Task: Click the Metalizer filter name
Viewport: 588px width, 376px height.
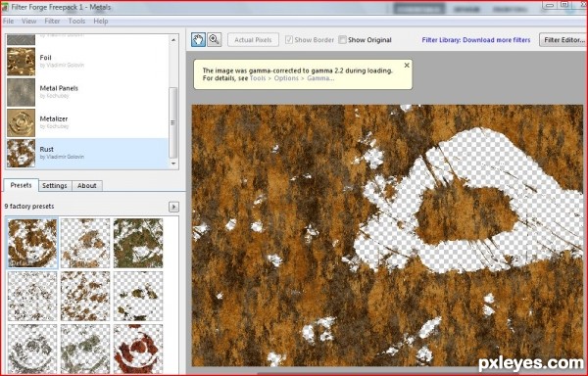Action: [x=54, y=119]
